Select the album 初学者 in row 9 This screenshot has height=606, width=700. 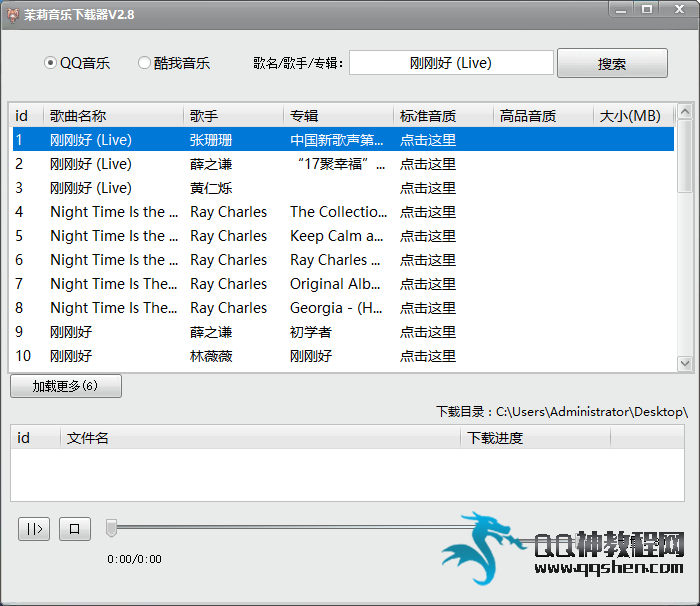click(311, 332)
